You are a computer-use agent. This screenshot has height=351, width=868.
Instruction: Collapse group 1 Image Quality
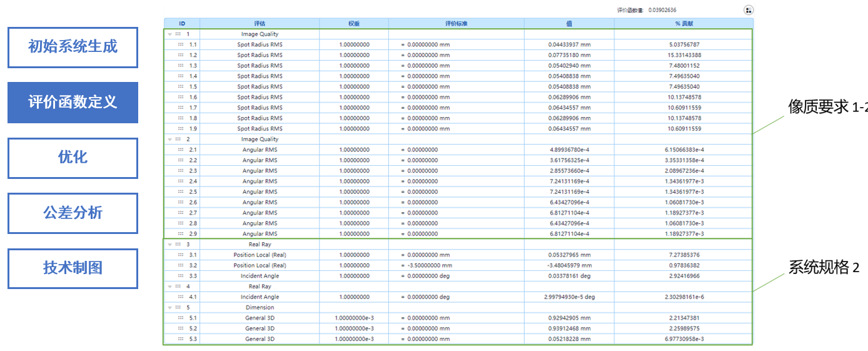[x=170, y=34]
